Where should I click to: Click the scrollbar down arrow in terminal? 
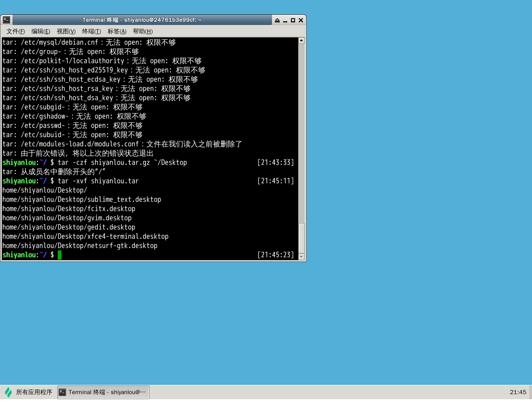point(302,256)
